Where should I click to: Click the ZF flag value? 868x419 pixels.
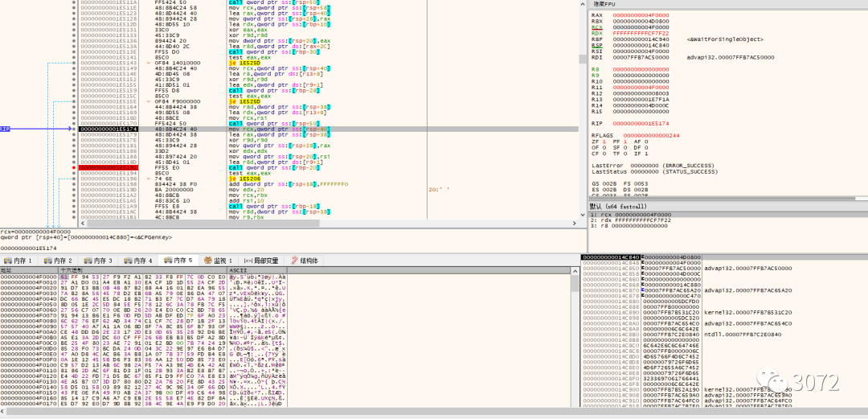[603, 142]
